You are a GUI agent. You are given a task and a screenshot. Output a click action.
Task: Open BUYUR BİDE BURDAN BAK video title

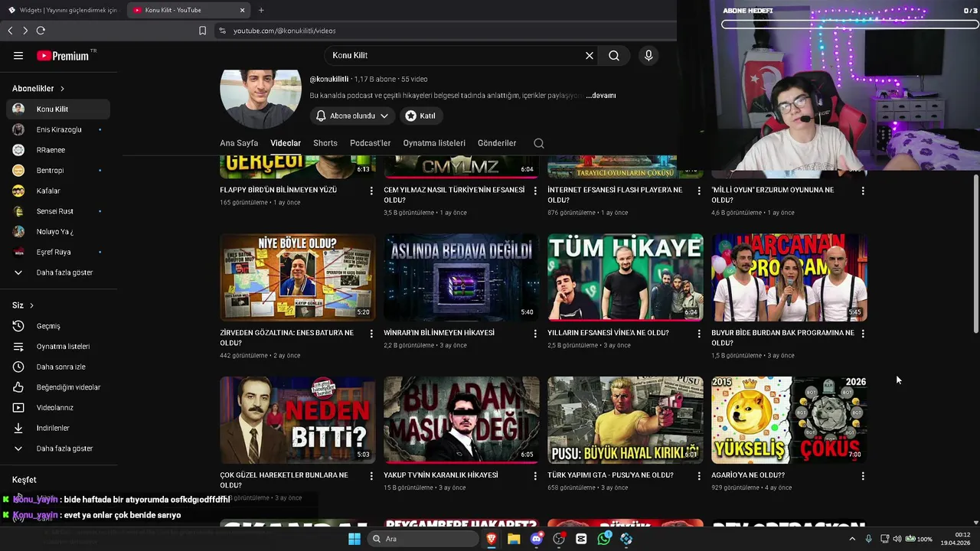tap(782, 337)
